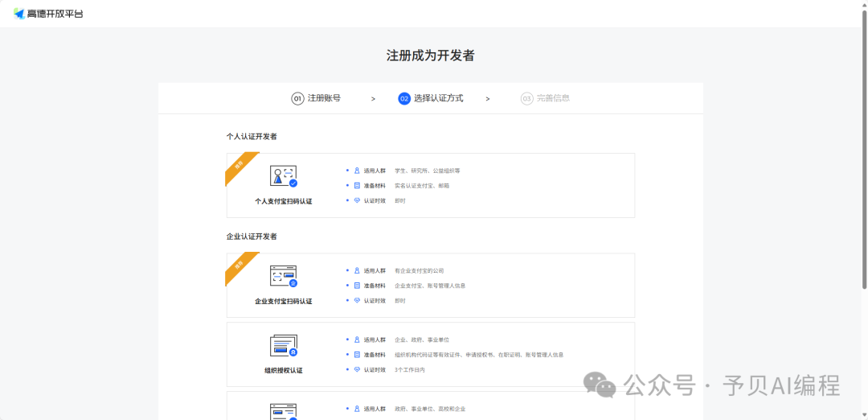The width and height of the screenshot is (868, 420).
Task: Go to the 注册账号 step label
Action: pos(325,99)
